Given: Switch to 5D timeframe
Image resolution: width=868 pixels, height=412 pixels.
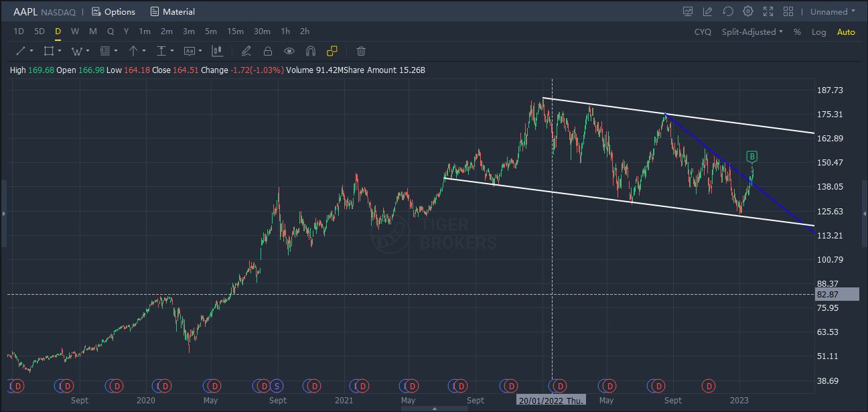Looking at the screenshot, I should coord(40,31).
